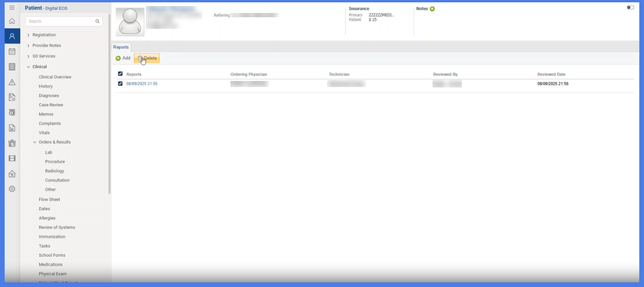This screenshot has height=287, width=644.
Task: Open Vitals in the Clinical tree
Action: tap(44, 133)
